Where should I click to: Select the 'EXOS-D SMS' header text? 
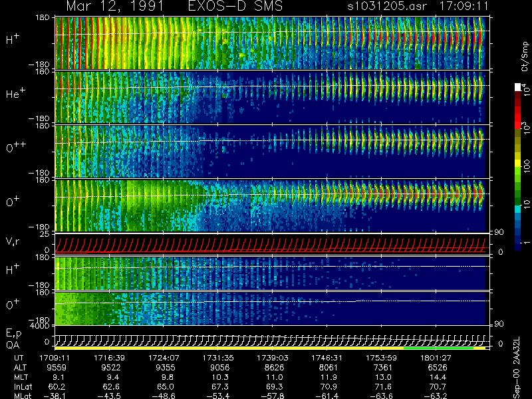pos(235,6)
